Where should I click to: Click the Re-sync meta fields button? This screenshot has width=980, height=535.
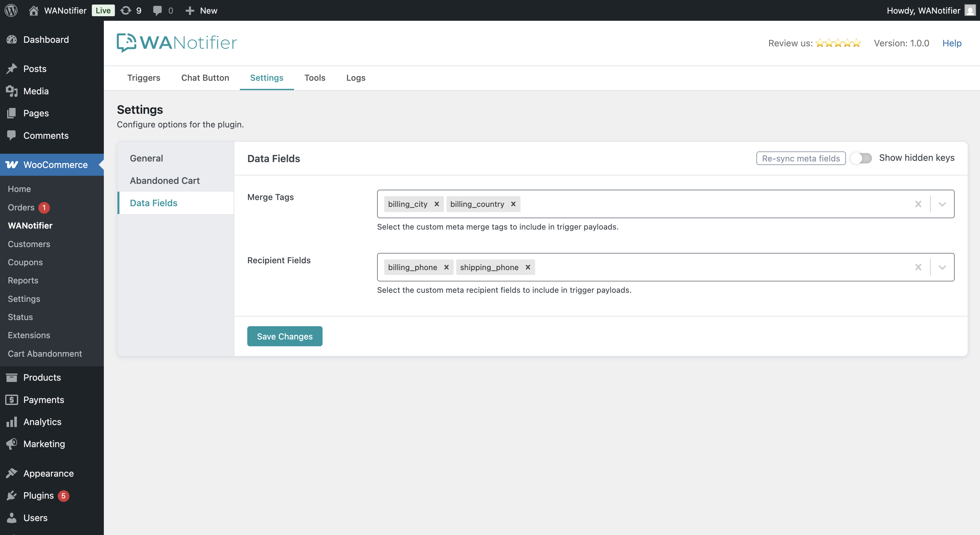801,158
